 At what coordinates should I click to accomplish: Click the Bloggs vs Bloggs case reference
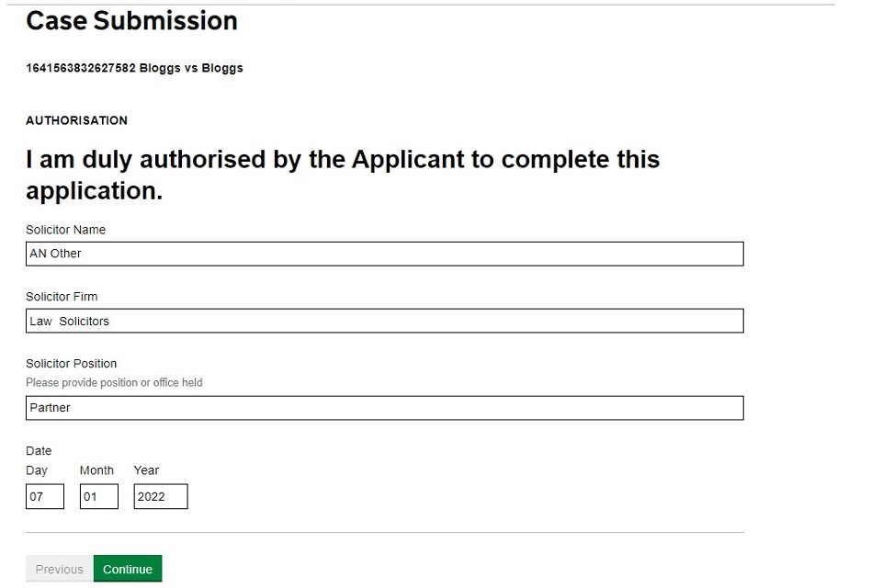pos(134,68)
